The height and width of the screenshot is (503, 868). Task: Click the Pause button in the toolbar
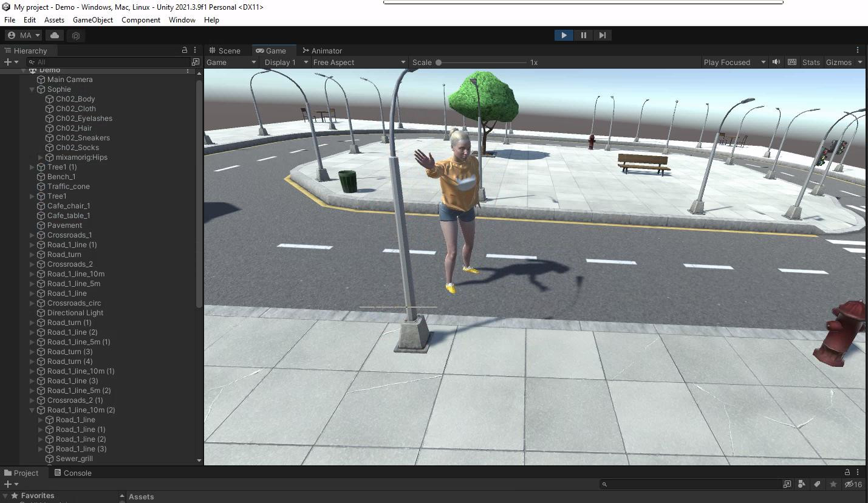583,35
